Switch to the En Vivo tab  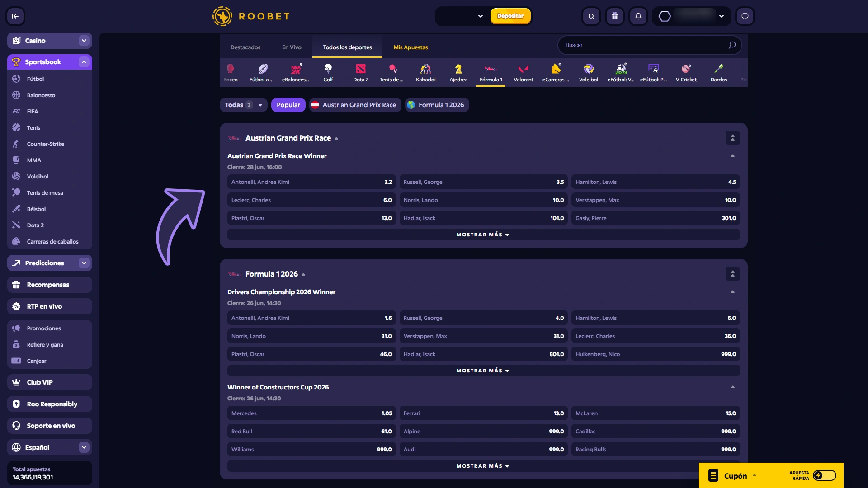pyautogui.click(x=292, y=47)
